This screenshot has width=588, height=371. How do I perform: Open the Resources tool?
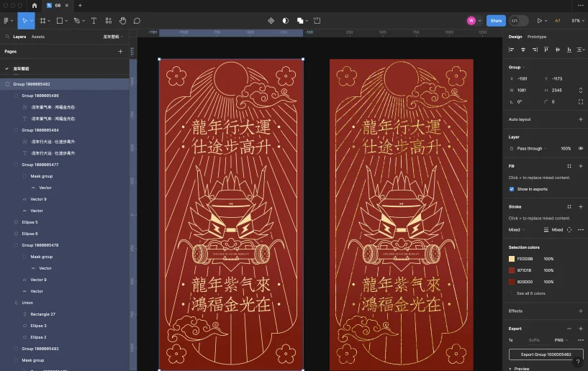point(108,21)
